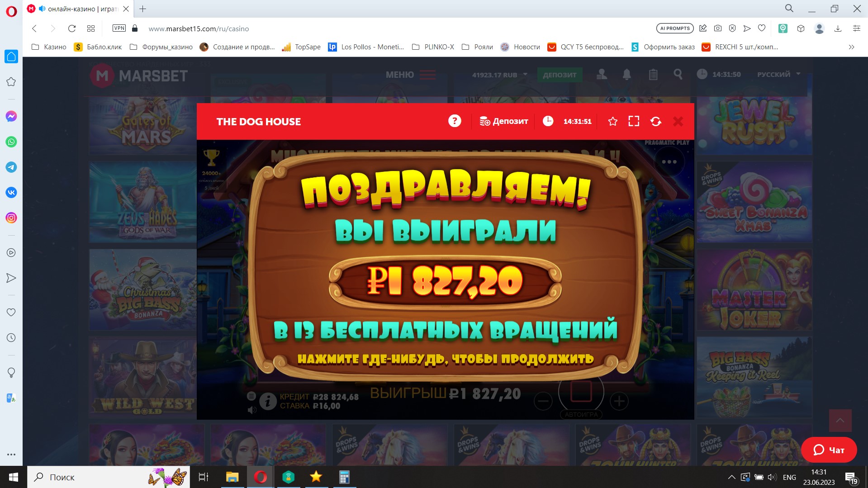
Task: Toggle the game sound speaker icon
Action: pyautogui.click(x=252, y=410)
